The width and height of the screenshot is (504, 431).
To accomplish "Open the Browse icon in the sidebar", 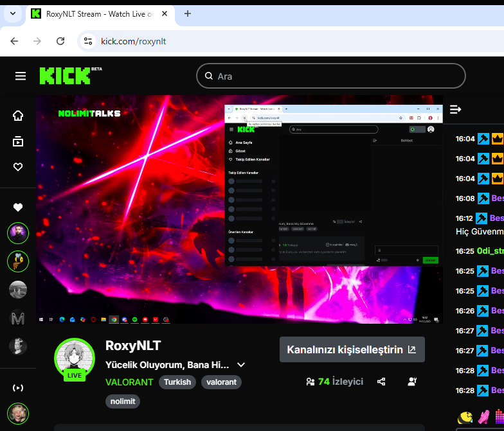I will click(18, 141).
